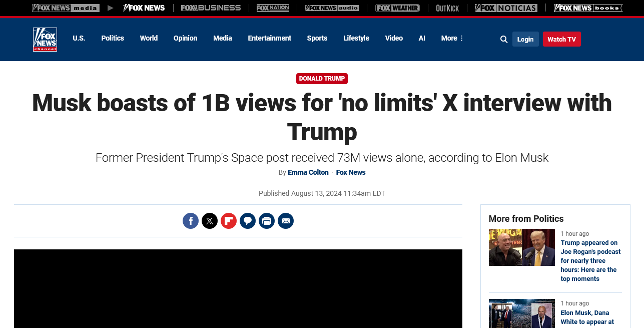Open the Opinion section
This screenshot has height=328, width=644.
[185, 38]
